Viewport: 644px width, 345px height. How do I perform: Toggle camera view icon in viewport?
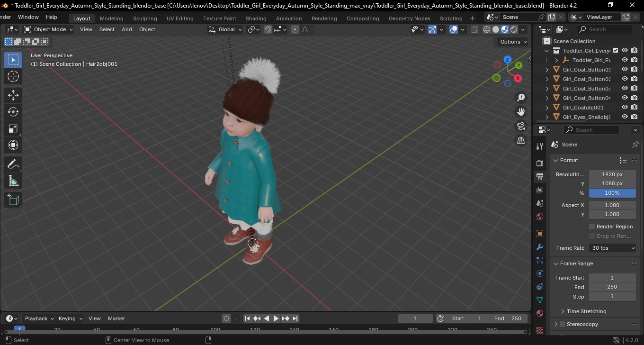(x=521, y=126)
